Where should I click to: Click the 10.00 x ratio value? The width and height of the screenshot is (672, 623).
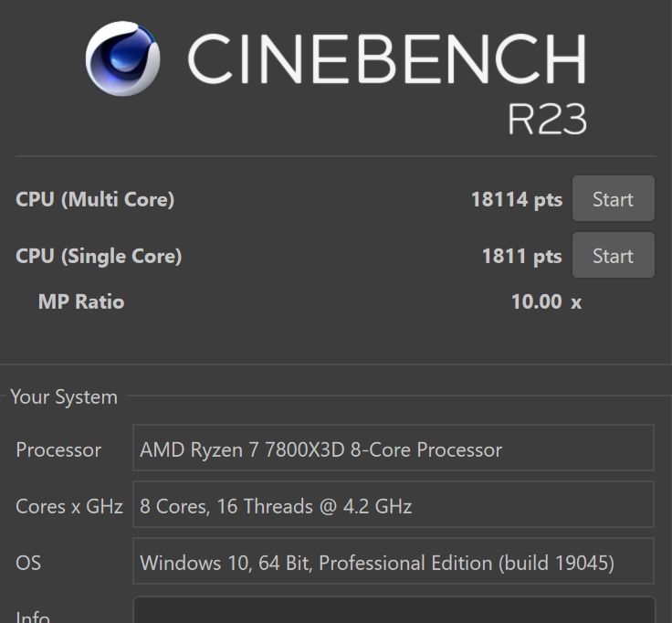[546, 301]
